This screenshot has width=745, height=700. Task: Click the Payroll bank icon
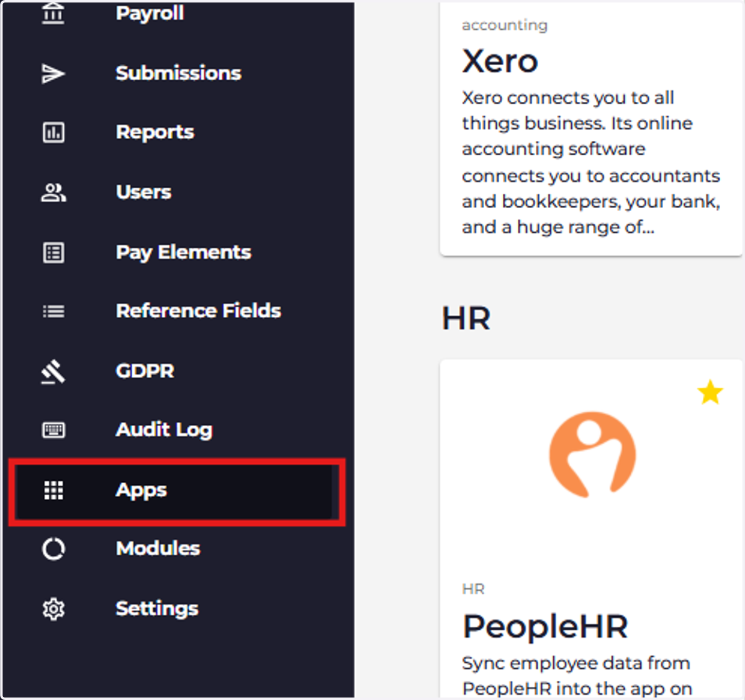tap(53, 13)
